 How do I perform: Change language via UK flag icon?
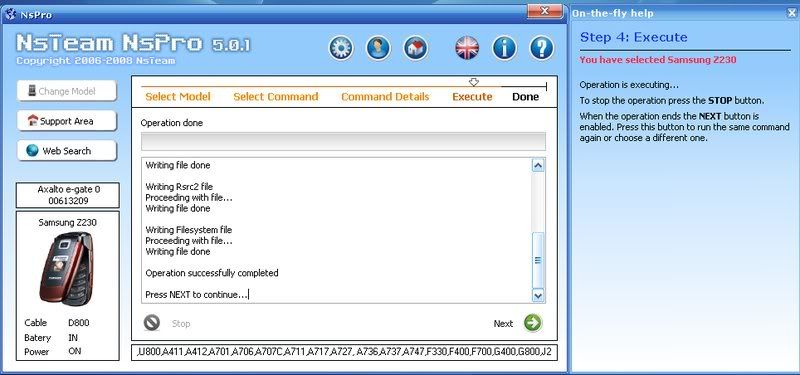[x=467, y=48]
